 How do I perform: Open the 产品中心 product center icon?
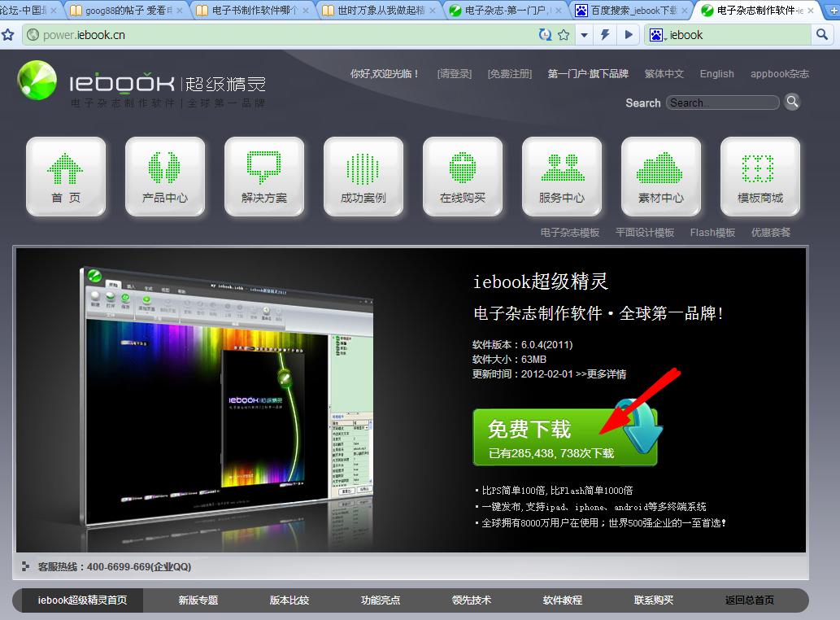(x=165, y=177)
